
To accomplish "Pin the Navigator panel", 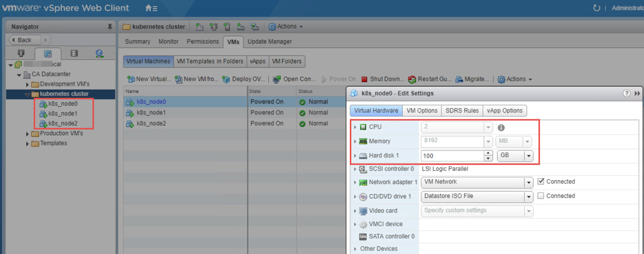I will 110,27.
